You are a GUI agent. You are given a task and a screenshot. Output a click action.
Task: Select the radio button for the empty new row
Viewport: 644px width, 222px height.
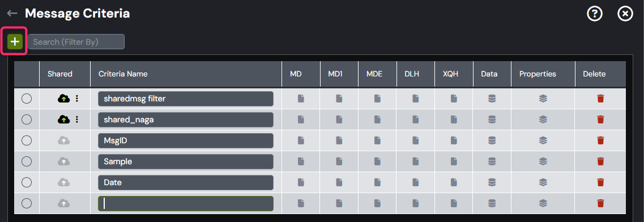point(27,203)
